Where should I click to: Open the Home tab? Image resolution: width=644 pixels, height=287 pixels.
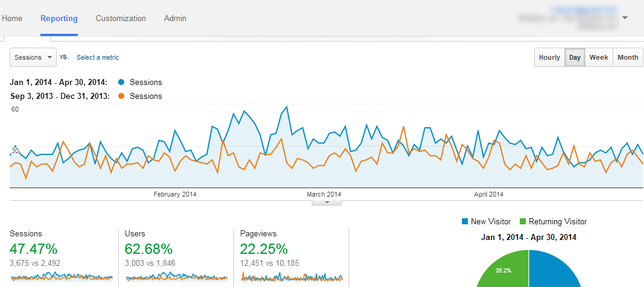click(12, 19)
